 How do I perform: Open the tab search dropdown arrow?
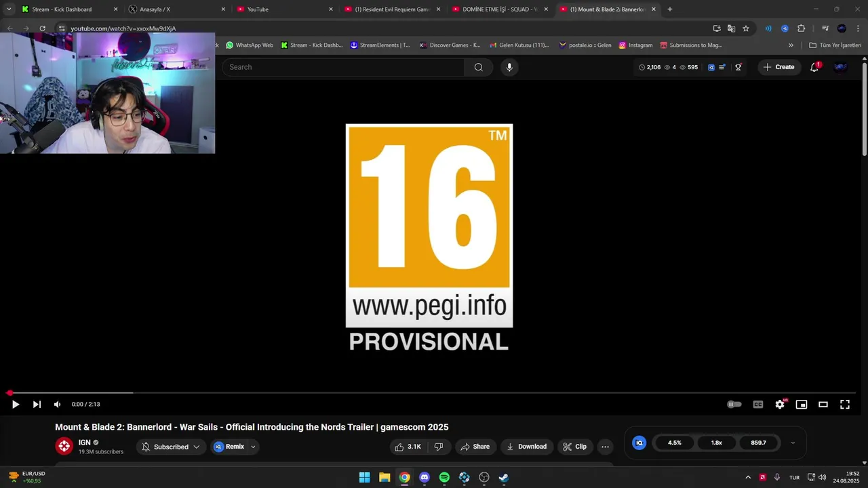point(8,9)
